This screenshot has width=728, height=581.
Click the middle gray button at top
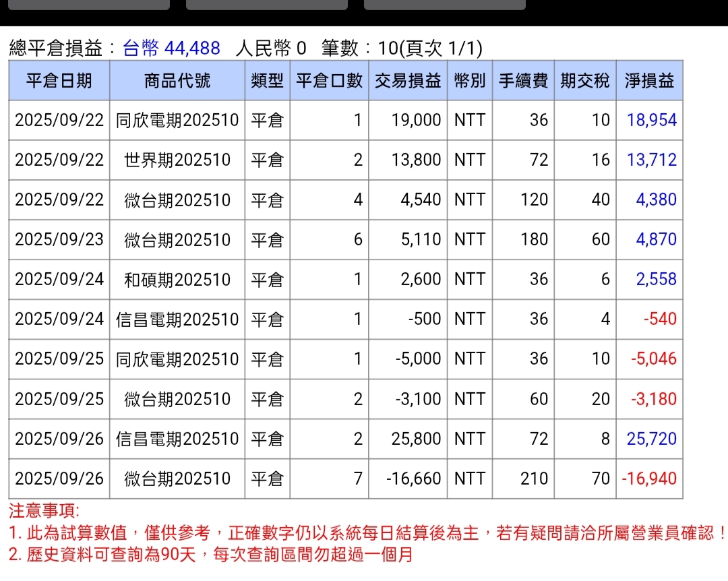[x=266, y=4]
